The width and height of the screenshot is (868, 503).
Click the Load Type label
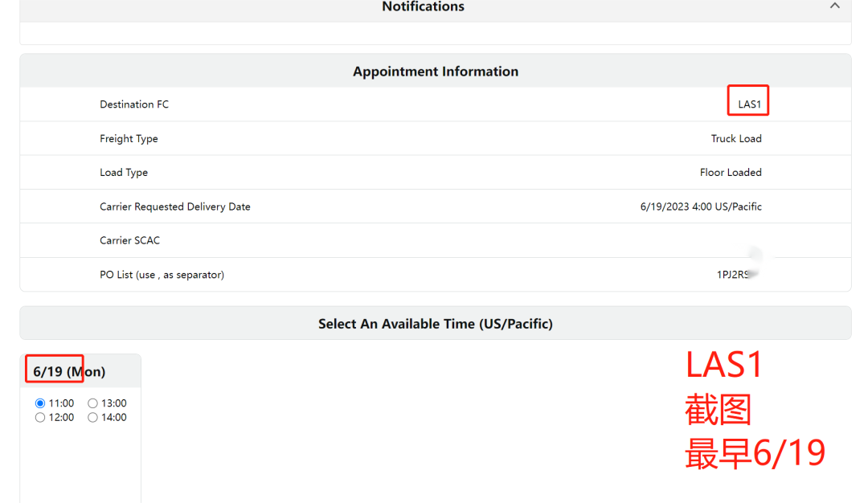point(124,173)
